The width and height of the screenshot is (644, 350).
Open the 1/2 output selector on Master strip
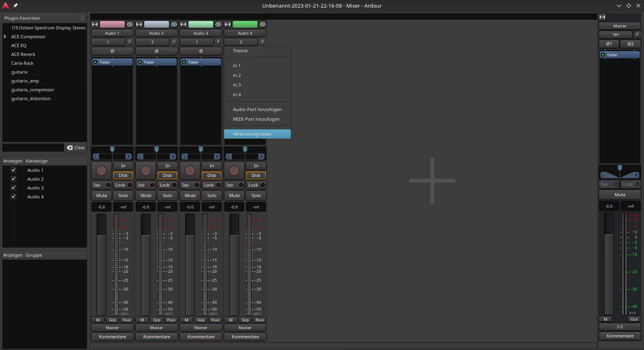tap(620, 327)
